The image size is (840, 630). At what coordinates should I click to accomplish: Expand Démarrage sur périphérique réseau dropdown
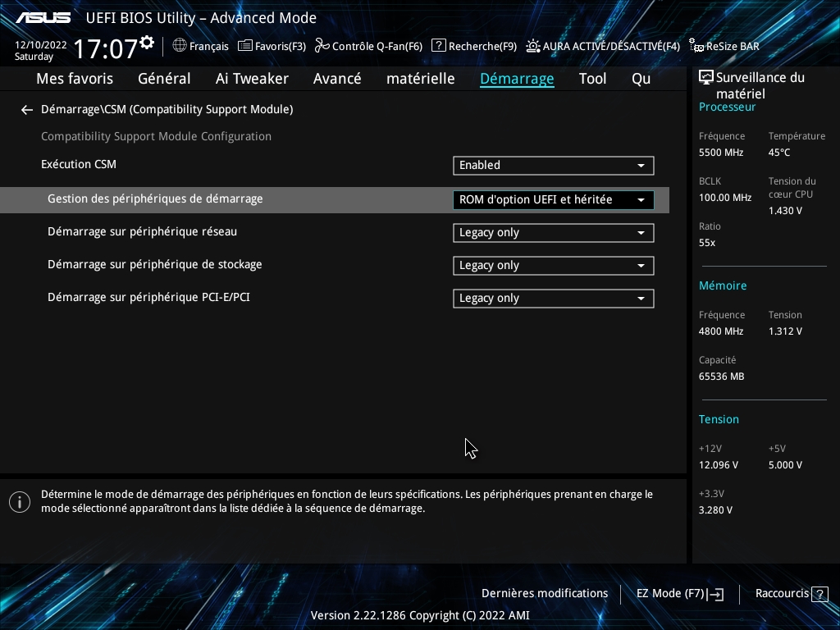coord(554,233)
